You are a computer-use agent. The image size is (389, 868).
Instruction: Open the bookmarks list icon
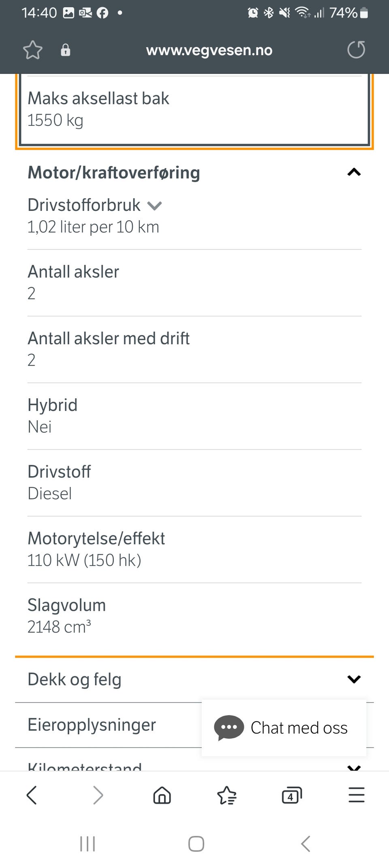click(227, 795)
